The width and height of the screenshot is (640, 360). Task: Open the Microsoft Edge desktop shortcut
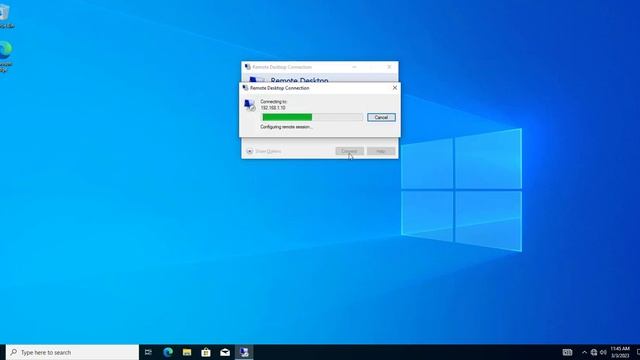tap(6, 56)
